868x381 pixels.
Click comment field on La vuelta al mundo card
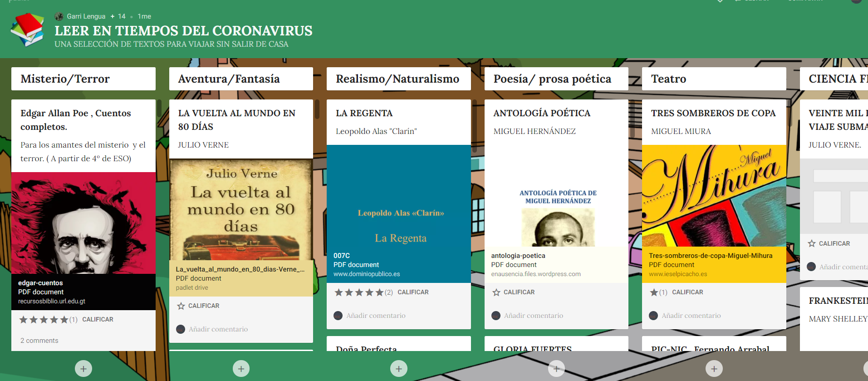[x=218, y=329]
